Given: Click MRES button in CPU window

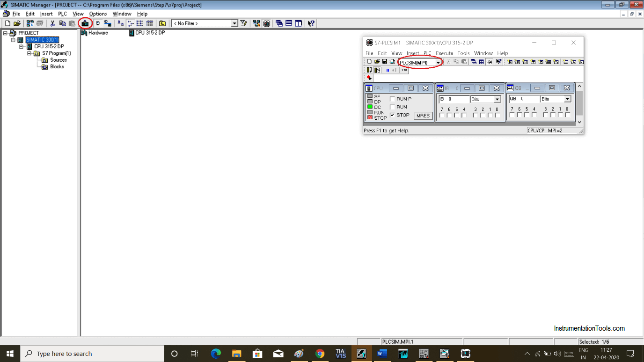Looking at the screenshot, I should coord(423,116).
